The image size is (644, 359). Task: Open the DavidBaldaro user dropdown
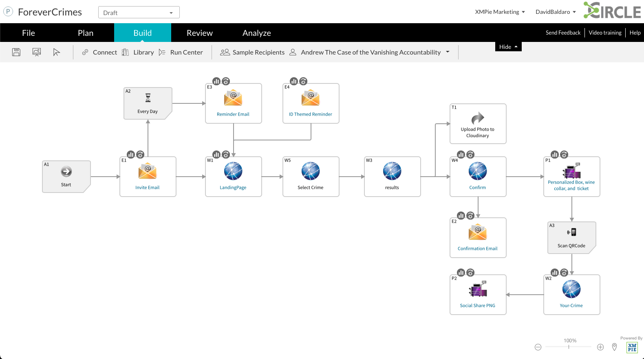(x=556, y=12)
